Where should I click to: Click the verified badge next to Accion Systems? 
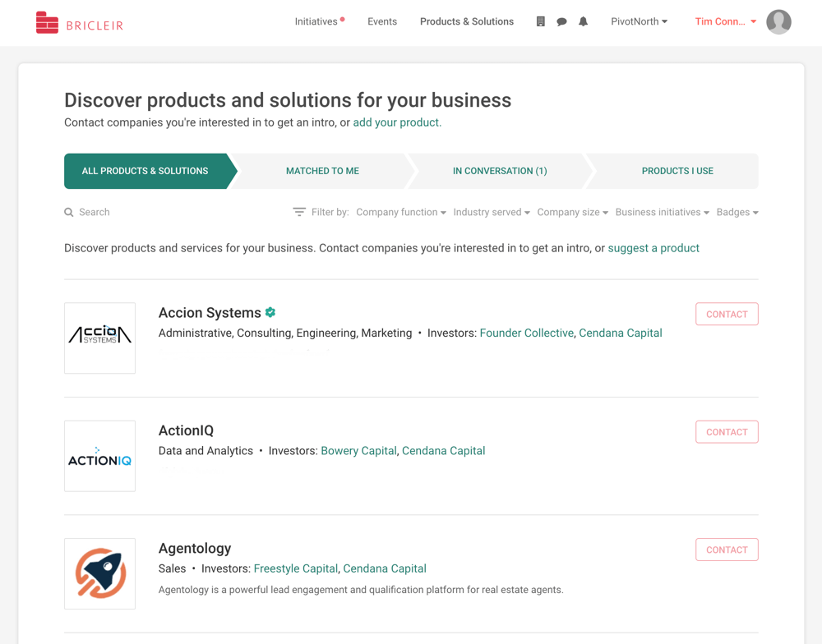pos(270,312)
